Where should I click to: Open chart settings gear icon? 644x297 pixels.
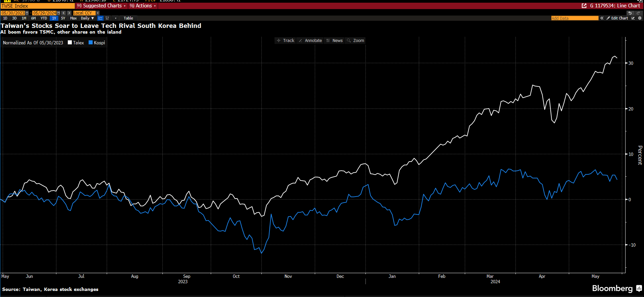pyautogui.click(x=640, y=18)
